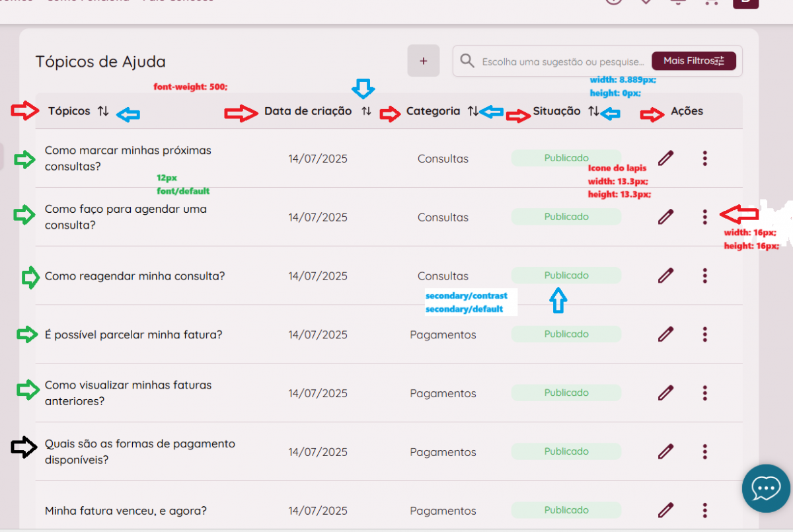793x532 pixels.
Task: Open the Mais Filtros filter button
Action: [x=693, y=61]
